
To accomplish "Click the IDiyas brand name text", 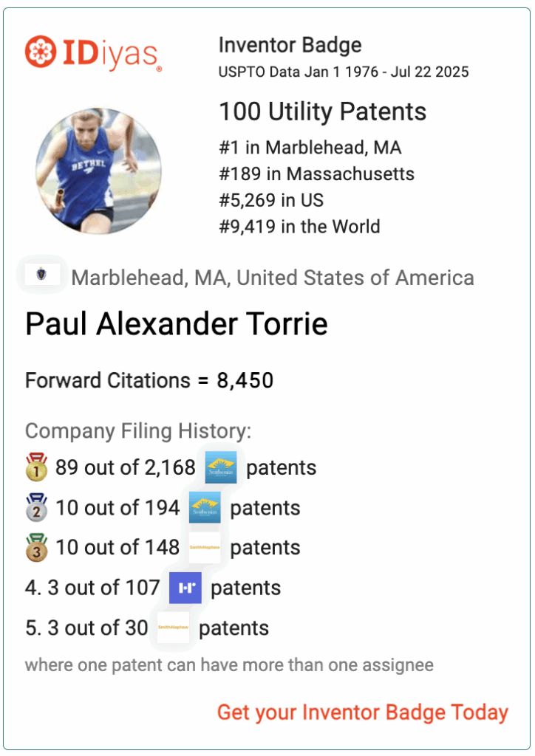I will click(x=110, y=54).
